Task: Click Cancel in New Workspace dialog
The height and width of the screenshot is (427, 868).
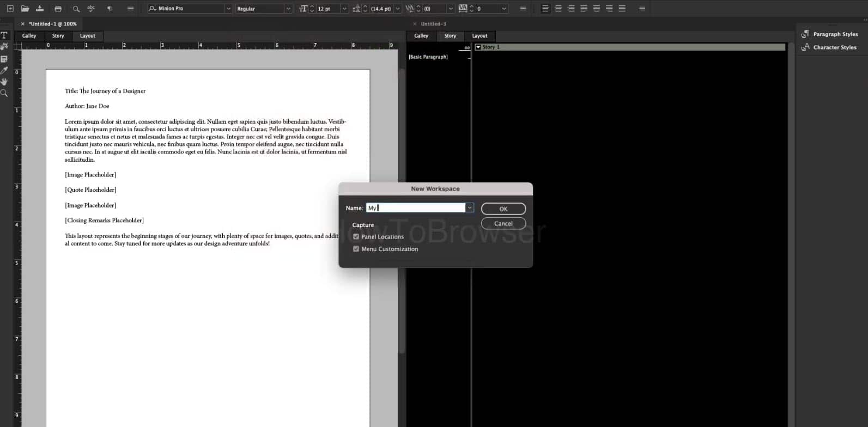Action: click(x=503, y=224)
